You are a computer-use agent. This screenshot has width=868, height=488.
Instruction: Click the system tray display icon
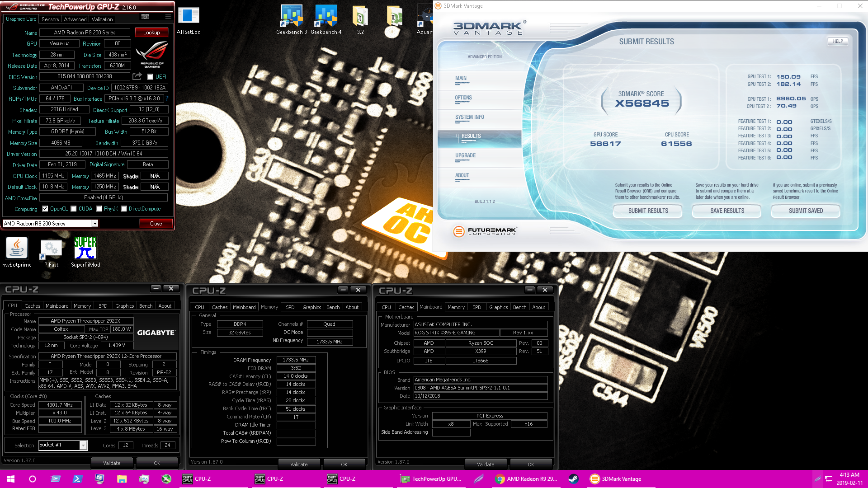coord(829,479)
